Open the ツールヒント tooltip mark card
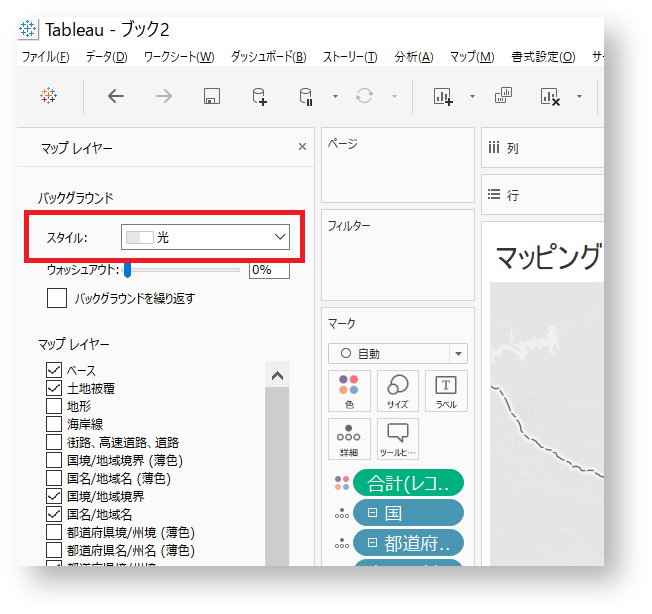 [x=398, y=439]
